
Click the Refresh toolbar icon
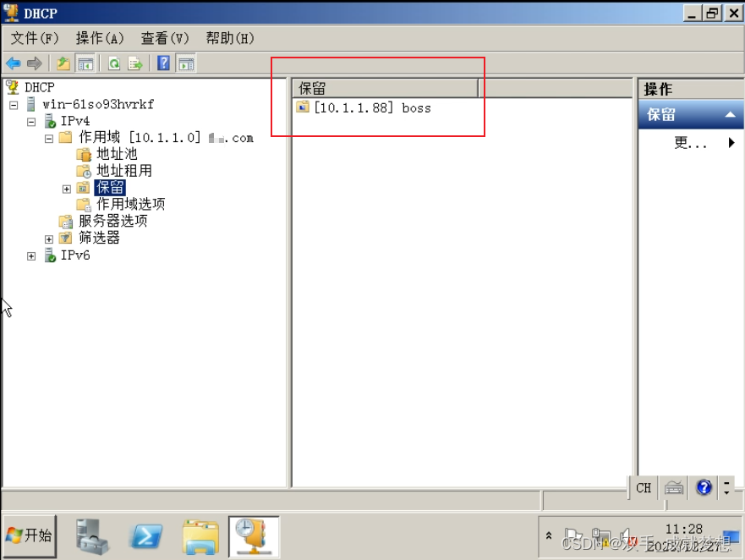click(114, 63)
